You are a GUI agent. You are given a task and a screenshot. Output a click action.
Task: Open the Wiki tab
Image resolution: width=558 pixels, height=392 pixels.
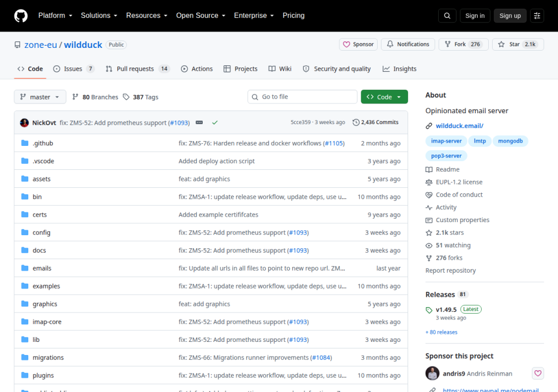[x=280, y=69]
